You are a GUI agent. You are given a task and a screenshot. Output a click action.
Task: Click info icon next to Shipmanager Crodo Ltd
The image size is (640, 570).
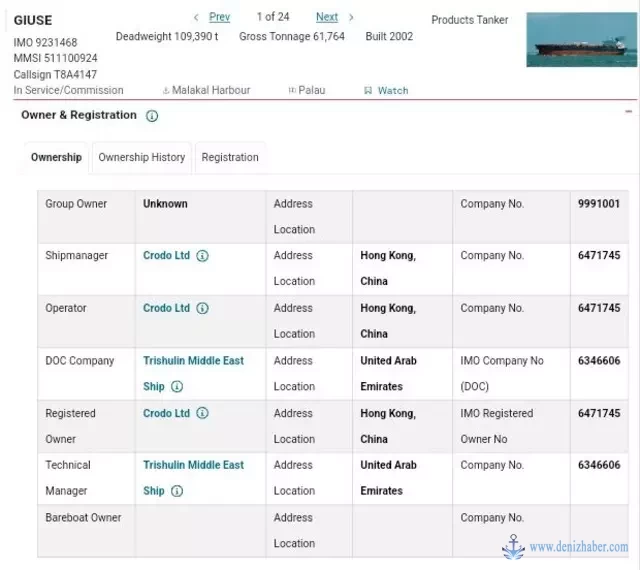(202, 256)
